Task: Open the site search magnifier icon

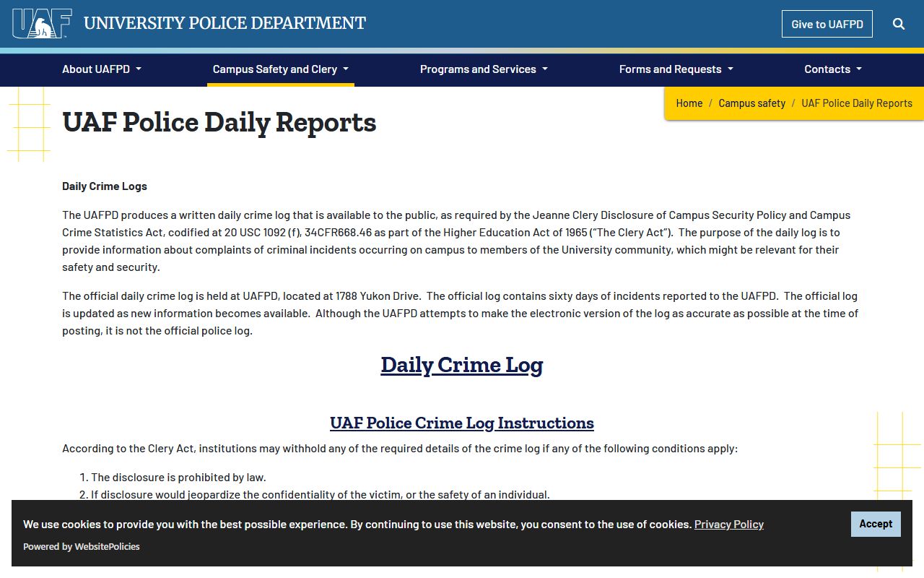Action: click(899, 24)
